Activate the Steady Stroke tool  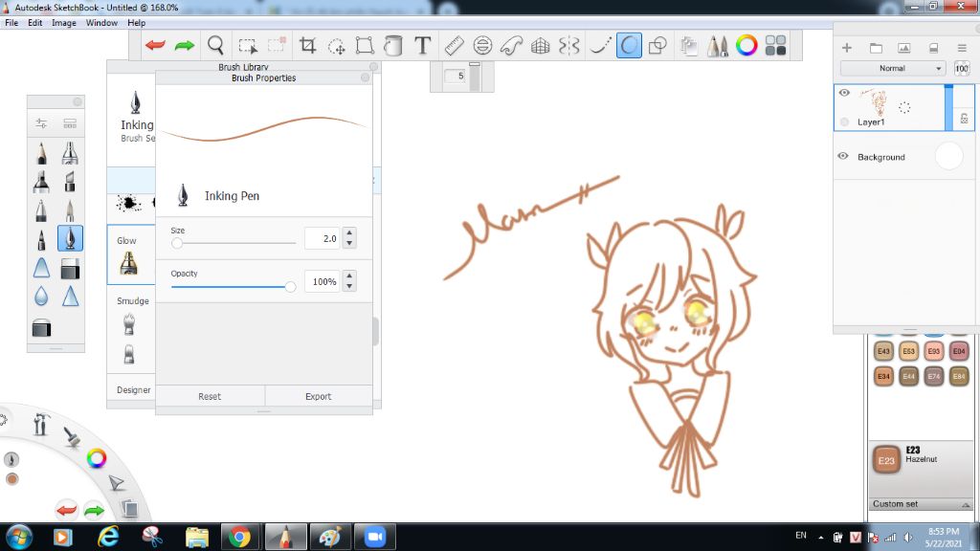[600, 46]
